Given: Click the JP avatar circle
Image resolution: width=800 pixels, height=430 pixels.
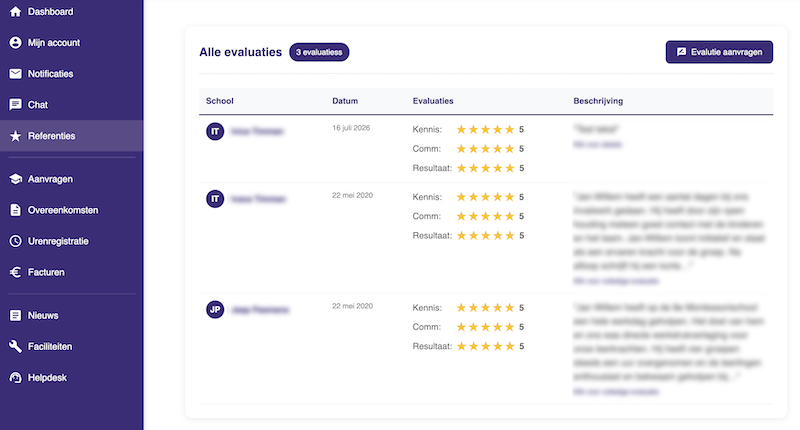Looking at the screenshot, I should (215, 309).
